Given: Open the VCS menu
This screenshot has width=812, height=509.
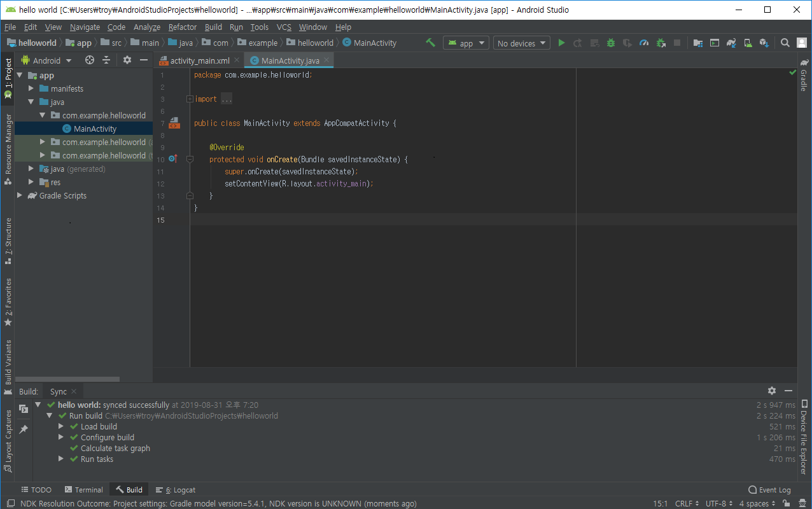Looking at the screenshot, I should (284, 27).
